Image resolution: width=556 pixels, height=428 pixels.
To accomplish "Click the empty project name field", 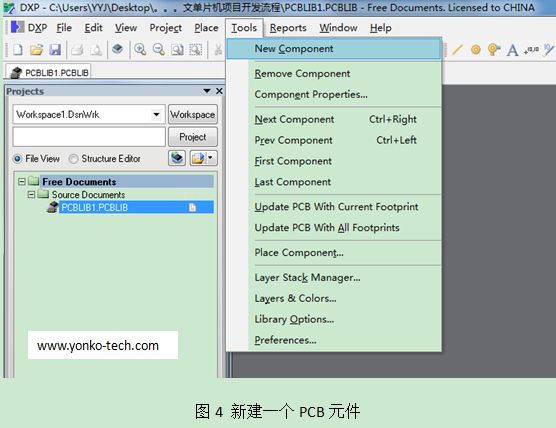I will click(x=89, y=137).
